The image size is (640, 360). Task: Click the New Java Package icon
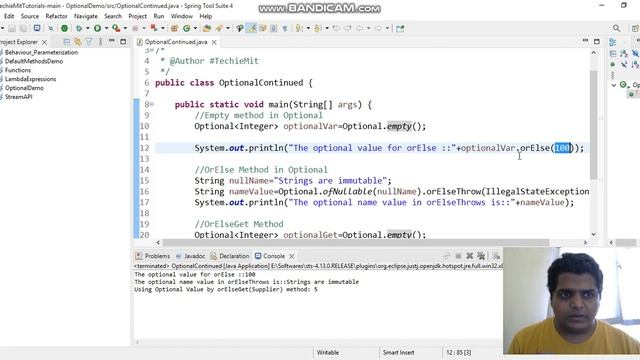coord(174,28)
